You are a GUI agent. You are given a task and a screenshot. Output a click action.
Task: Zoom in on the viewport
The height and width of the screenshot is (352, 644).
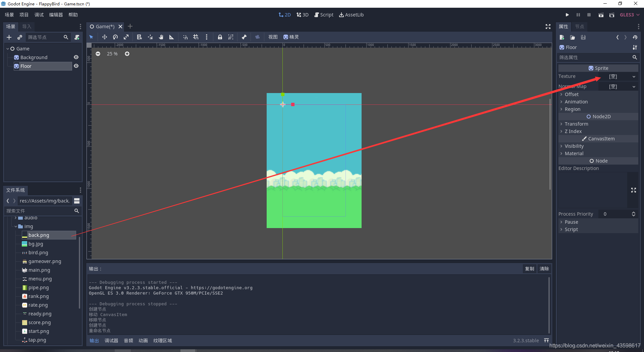(127, 54)
